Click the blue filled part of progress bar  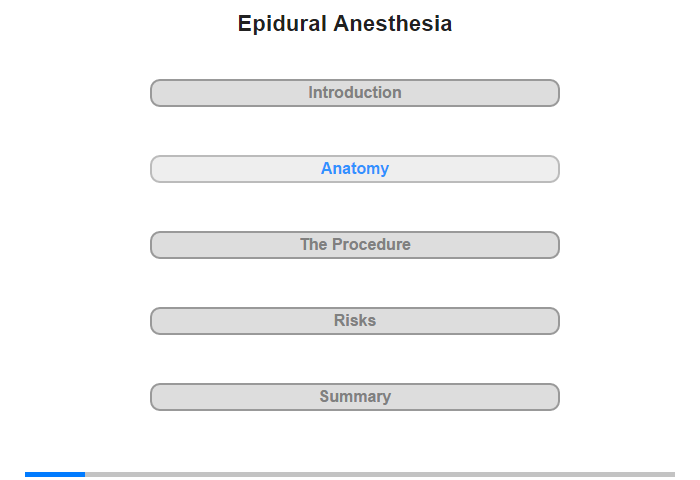[55, 474]
